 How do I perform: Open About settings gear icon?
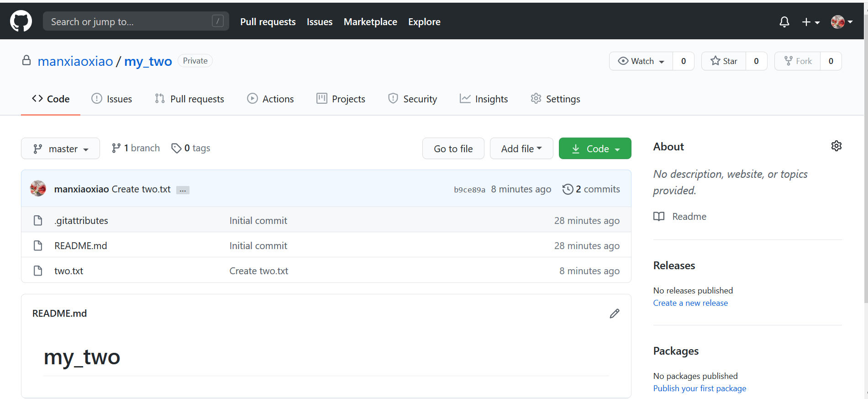pyautogui.click(x=836, y=146)
